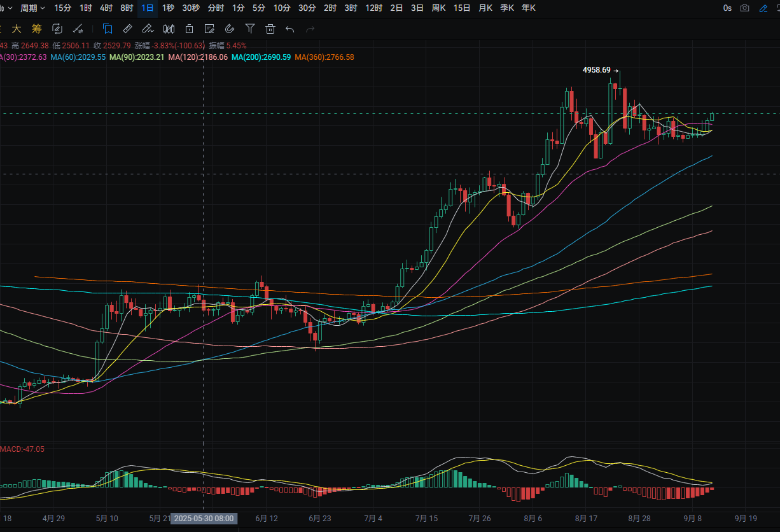Screen dimensions: 780x532
Task: Expand the leftmost chart type dropdown arrow
Action: tap(9, 8)
